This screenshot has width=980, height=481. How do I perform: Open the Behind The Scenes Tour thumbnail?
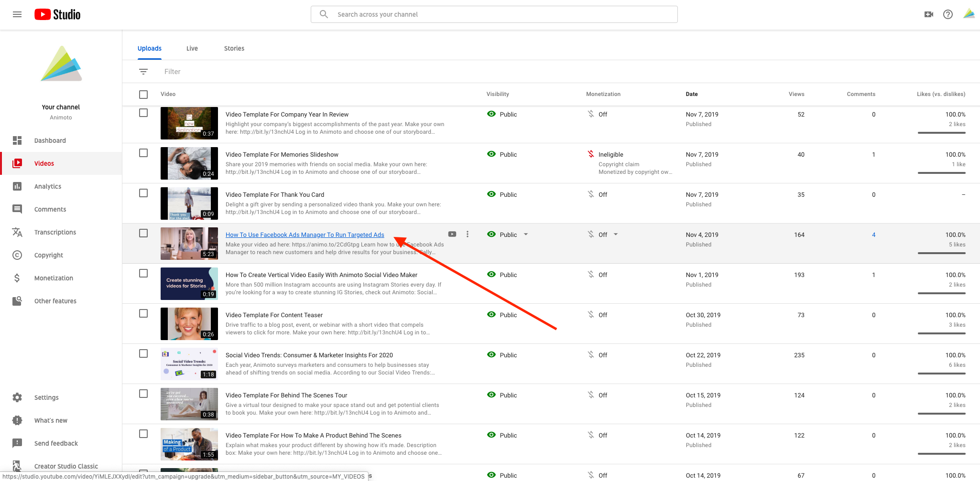189,404
